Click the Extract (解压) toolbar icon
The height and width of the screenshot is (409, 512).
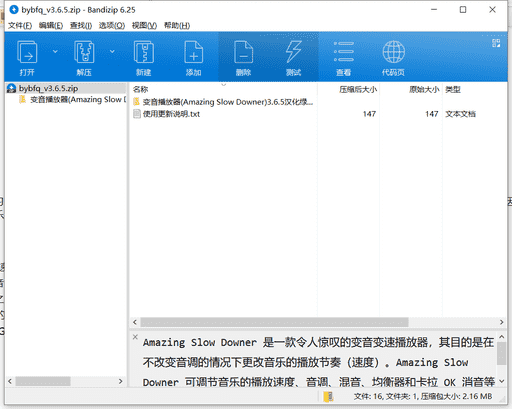[x=84, y=52]
